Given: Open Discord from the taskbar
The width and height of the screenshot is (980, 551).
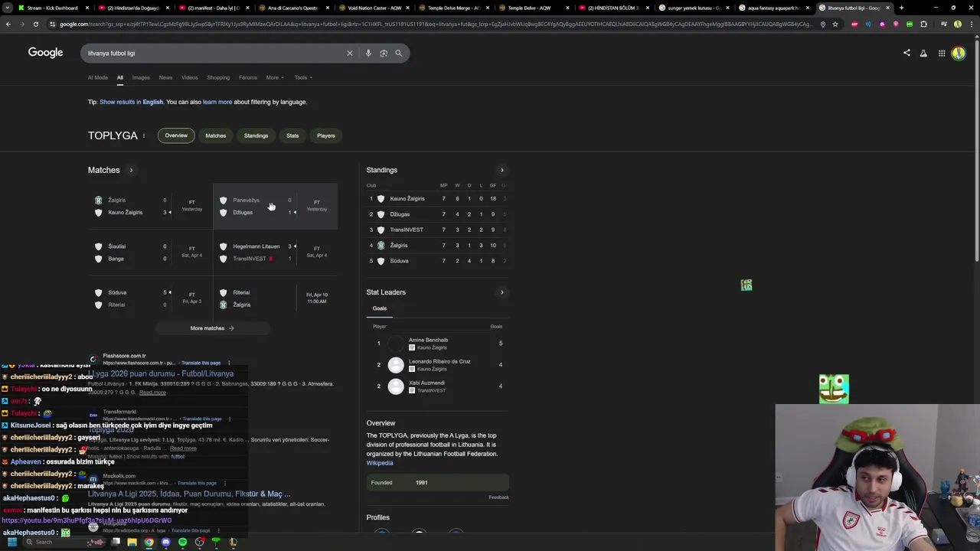Looking at the screenshot, I should pos(165,542).
